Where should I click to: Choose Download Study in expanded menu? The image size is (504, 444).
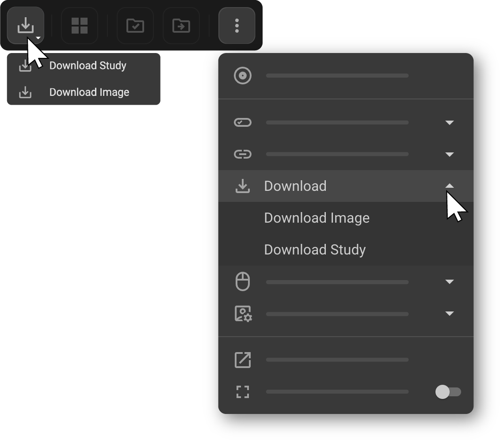(x=315, y=250)
